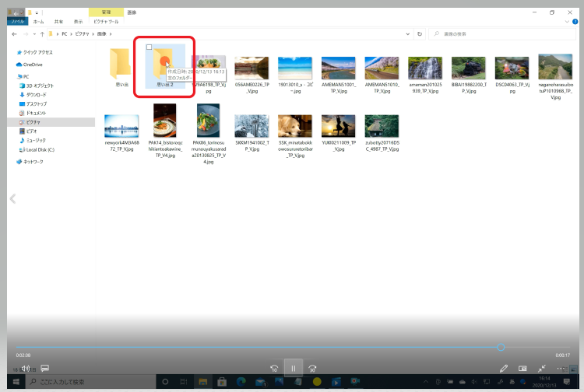Expand the クイック アクセス tree node
The height and width of the screenshot is (392, 584).
[x=13, y=51]
